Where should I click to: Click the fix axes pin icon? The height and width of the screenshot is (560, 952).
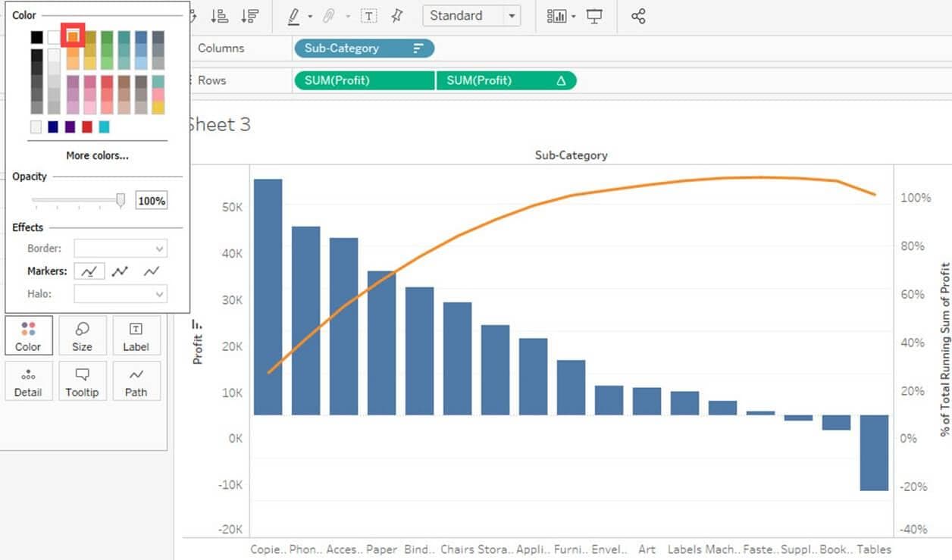point(397,15)
